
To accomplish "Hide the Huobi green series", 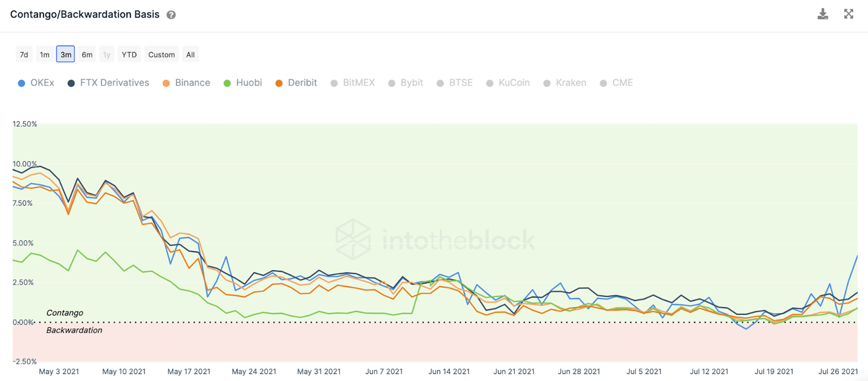I will (x=242, y=83).
